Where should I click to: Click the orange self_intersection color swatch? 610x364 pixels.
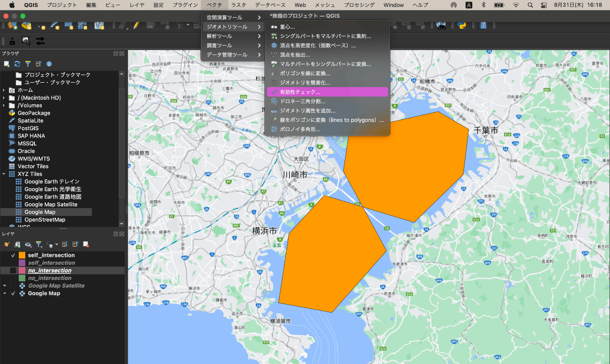(x=22, y=255)
